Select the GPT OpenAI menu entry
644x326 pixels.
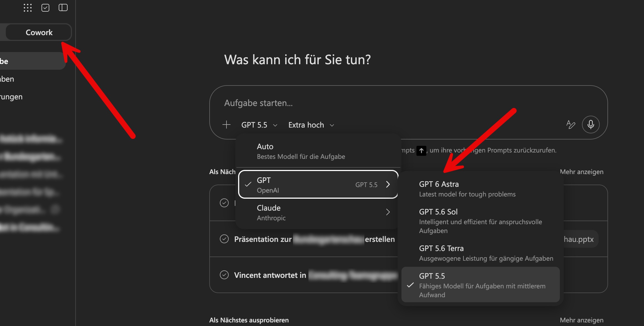(x=318, y=185)
